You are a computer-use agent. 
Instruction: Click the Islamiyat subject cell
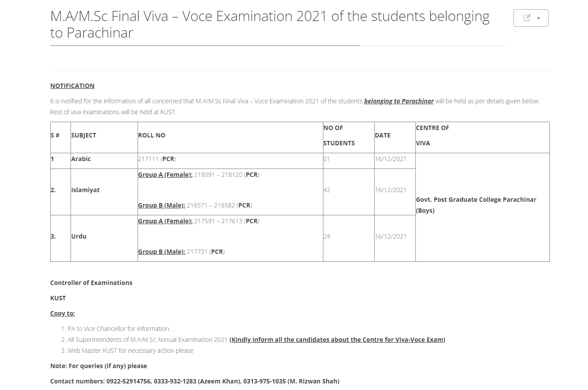104,190
